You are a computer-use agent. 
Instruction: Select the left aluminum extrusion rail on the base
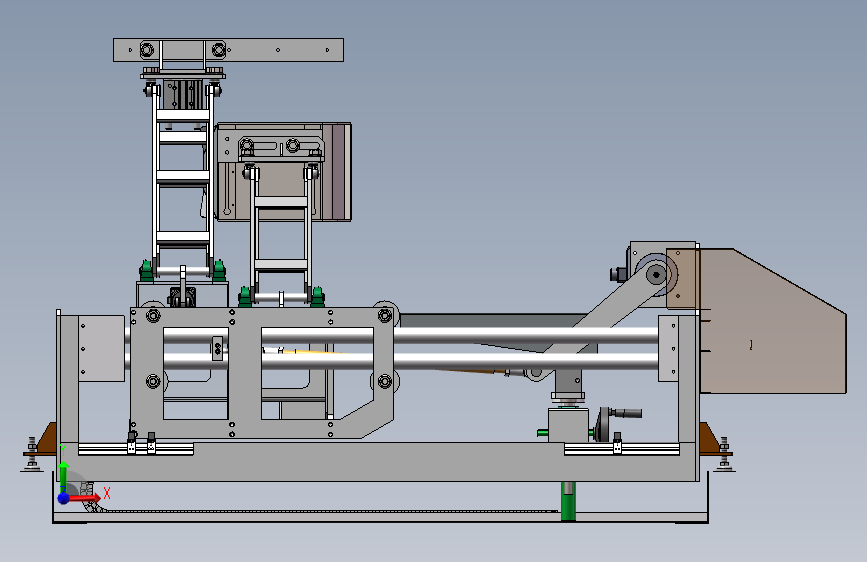135,449
